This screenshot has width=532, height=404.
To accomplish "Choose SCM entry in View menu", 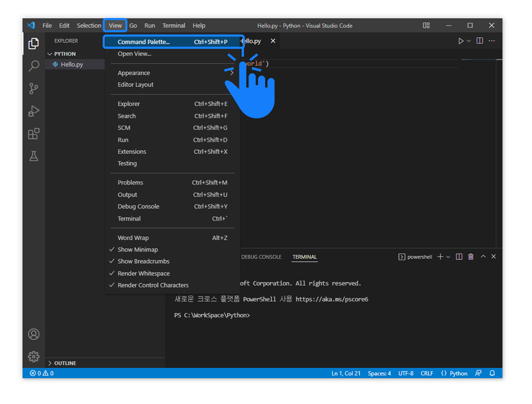I will [172, 128].
